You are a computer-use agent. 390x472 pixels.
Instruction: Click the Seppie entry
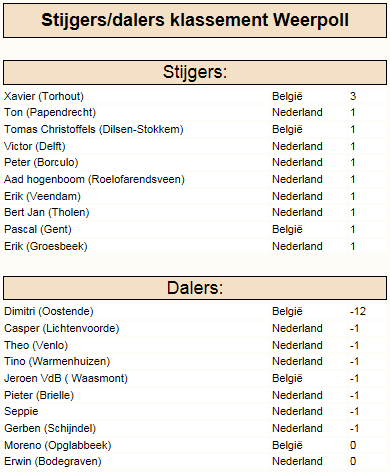pyautogui.click(x=21, y=411)
